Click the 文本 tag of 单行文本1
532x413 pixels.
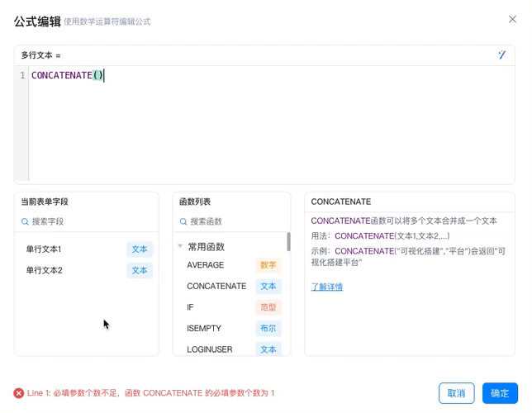click(x=140, y=249)
